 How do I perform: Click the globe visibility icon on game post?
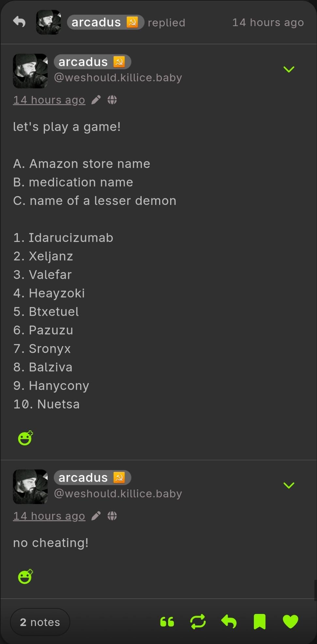[x=112, y=100]
